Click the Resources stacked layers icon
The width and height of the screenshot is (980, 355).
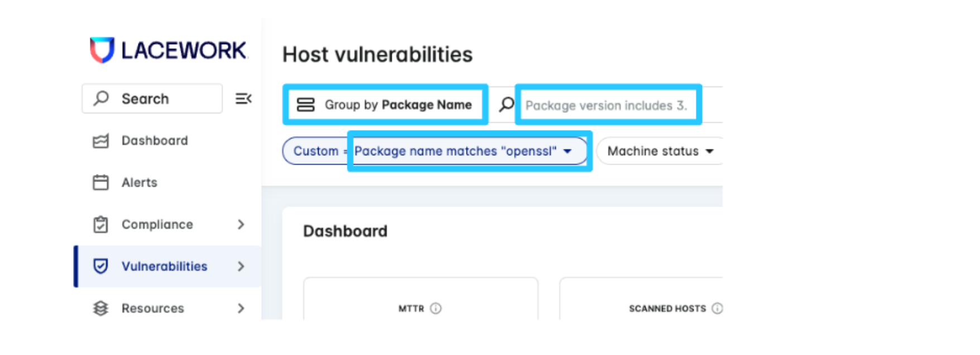(100, 308)
